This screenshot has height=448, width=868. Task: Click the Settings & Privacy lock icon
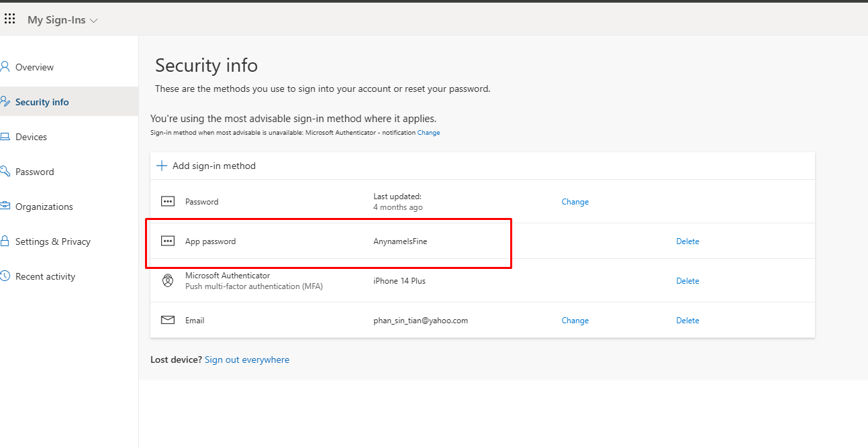pyautogui.click(x=5, y=241)
